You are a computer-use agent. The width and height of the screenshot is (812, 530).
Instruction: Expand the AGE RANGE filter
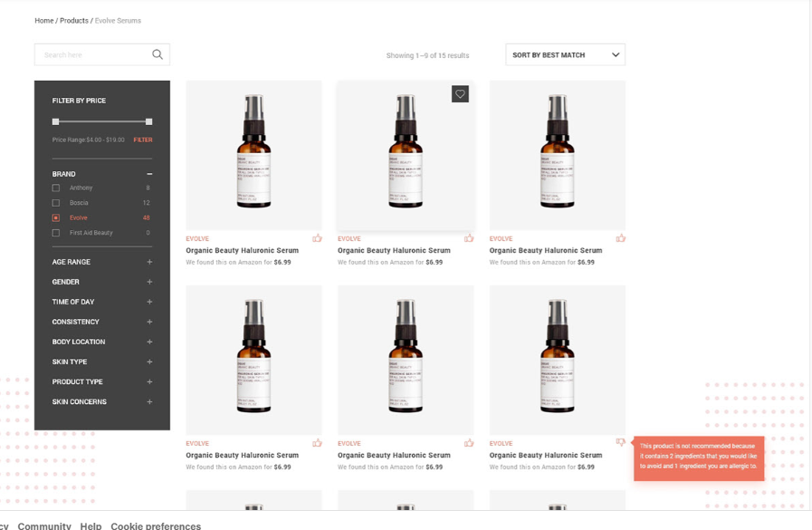tap(149, 262)
